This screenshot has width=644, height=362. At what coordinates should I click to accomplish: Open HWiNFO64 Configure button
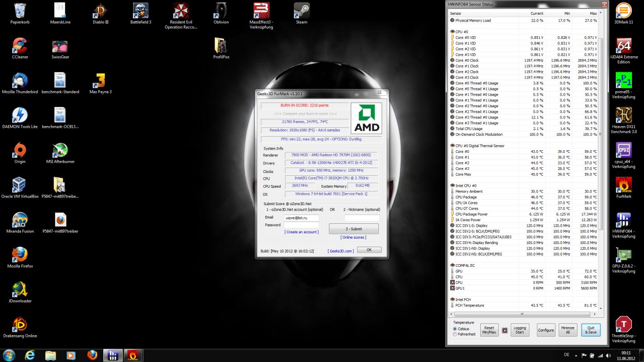point(546,330)
